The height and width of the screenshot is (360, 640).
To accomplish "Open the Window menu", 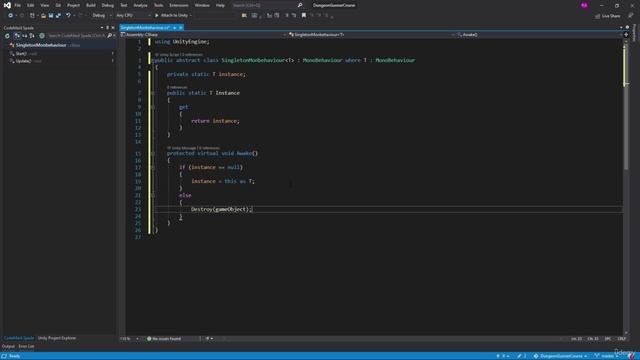I will click(x=202, y=5).
